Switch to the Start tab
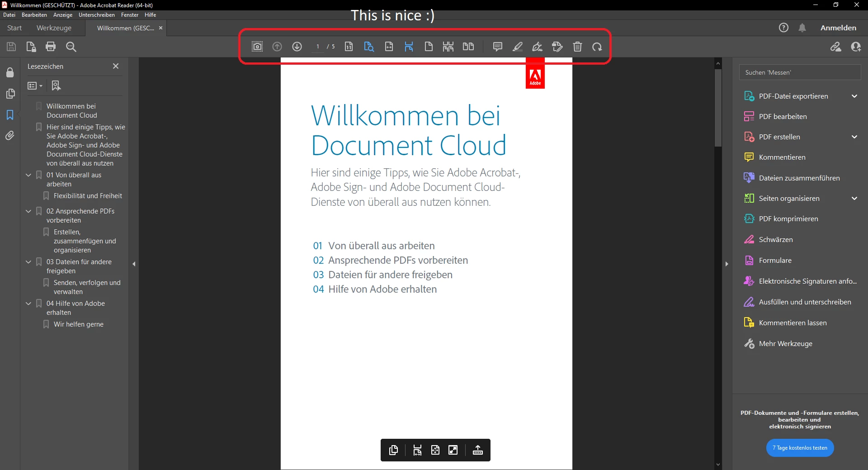The width and height of the screenshot is (868, 470). pos(14,28)
